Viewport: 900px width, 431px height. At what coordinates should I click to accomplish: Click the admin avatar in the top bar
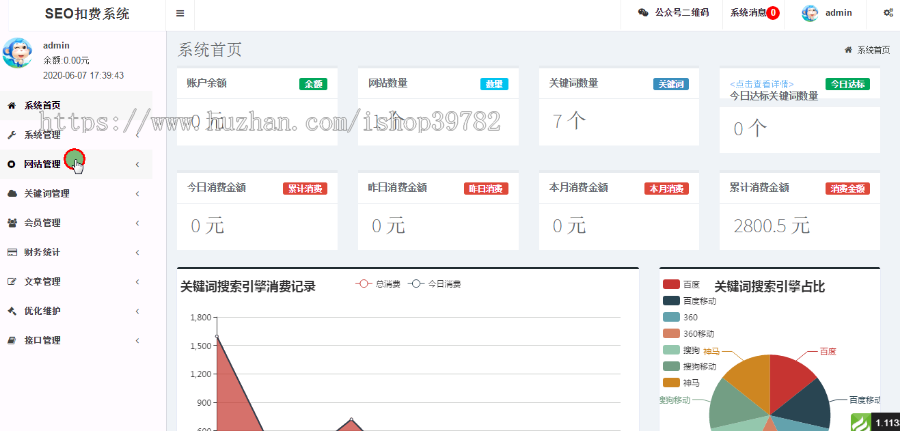tap(810, 13)
